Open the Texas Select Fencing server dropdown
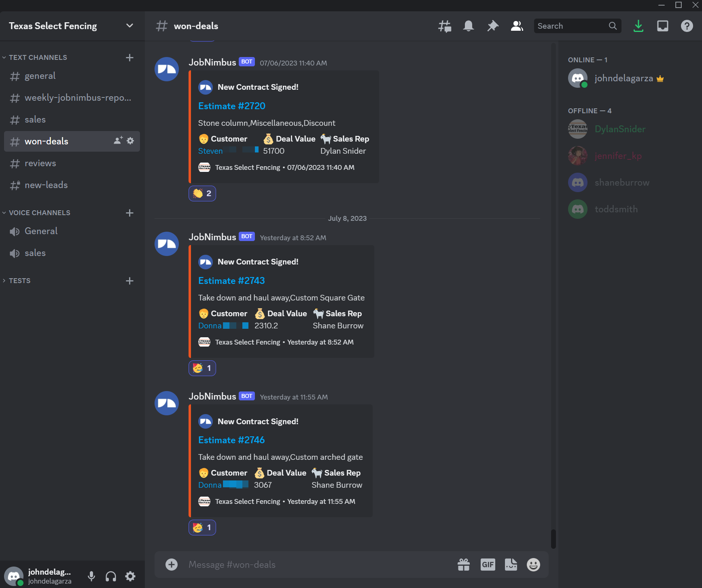The width and height of the screenshot is (702, 588). [x=129, y=25]
